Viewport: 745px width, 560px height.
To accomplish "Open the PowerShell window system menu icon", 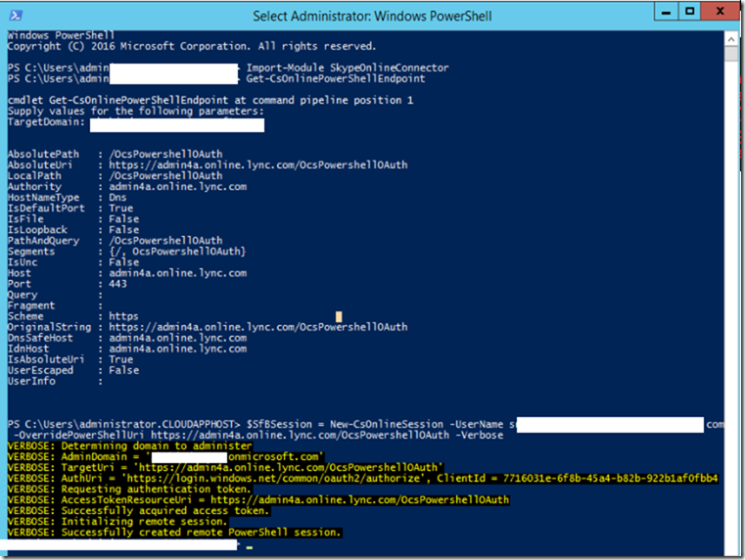I will [16, 16].
